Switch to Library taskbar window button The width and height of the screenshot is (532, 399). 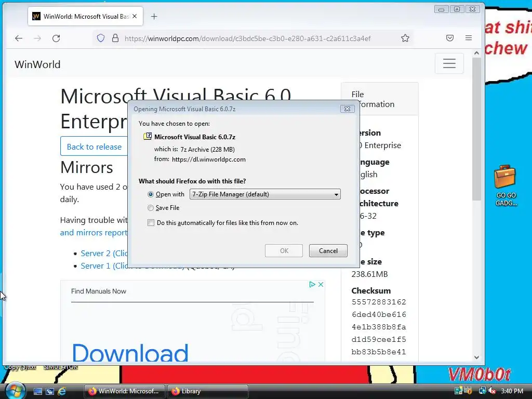(x=208, y=391)
